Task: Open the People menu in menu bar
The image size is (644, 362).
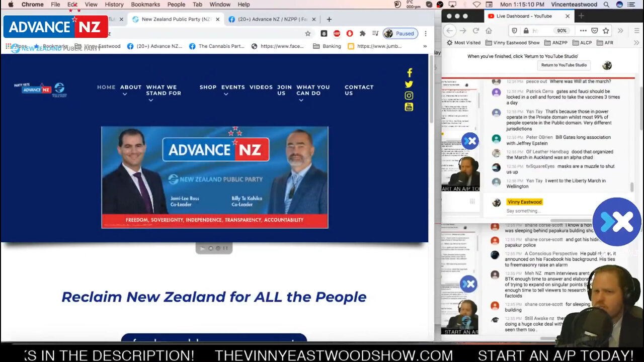Action: pos(176,5)
